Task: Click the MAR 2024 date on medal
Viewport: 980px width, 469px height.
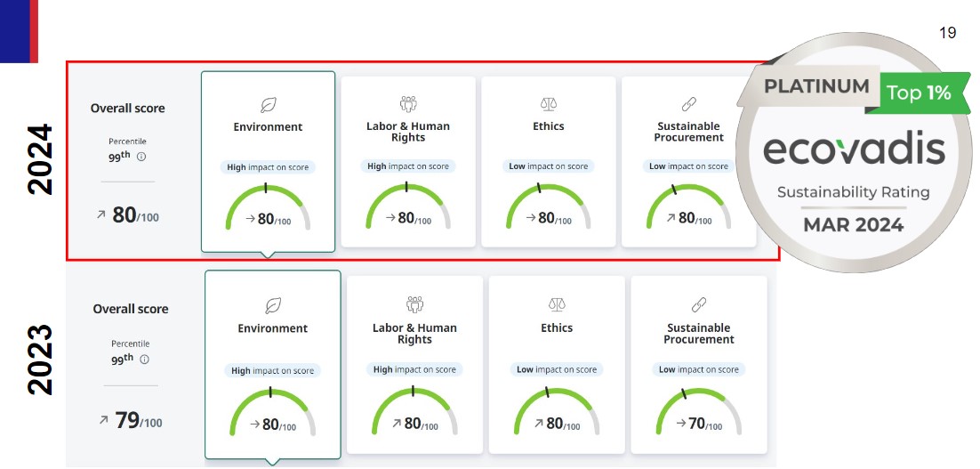Action: 854,224
